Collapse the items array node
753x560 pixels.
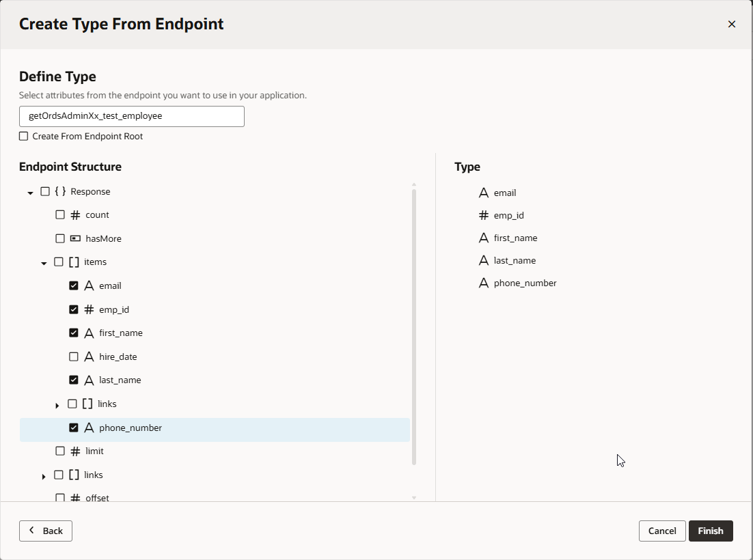point(44,263)
